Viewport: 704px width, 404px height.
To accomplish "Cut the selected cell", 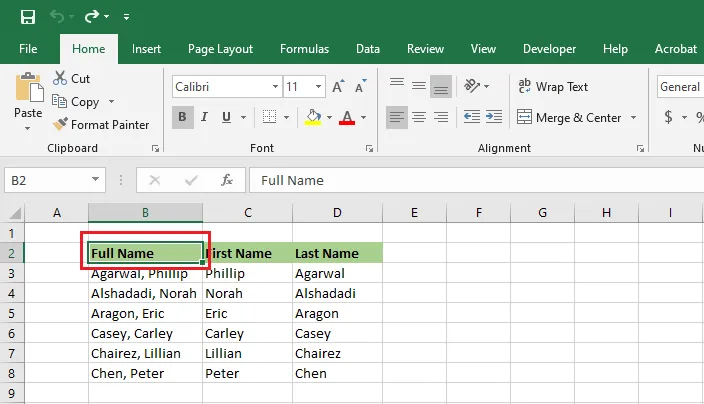I will [71, 79].
